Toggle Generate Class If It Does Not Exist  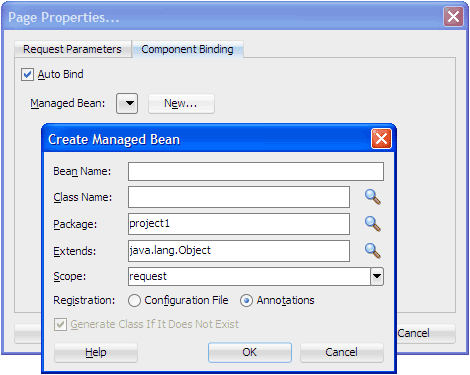point(60,324)
